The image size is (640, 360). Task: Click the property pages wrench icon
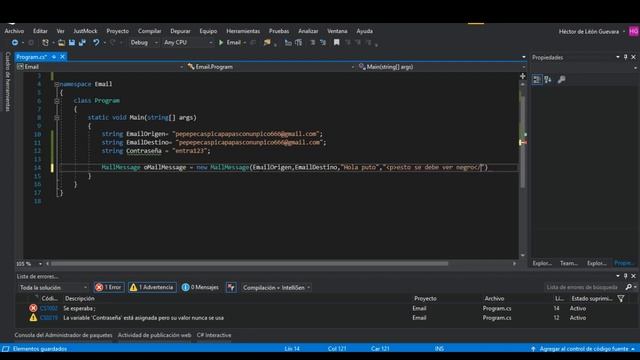[x=562, y=80]
